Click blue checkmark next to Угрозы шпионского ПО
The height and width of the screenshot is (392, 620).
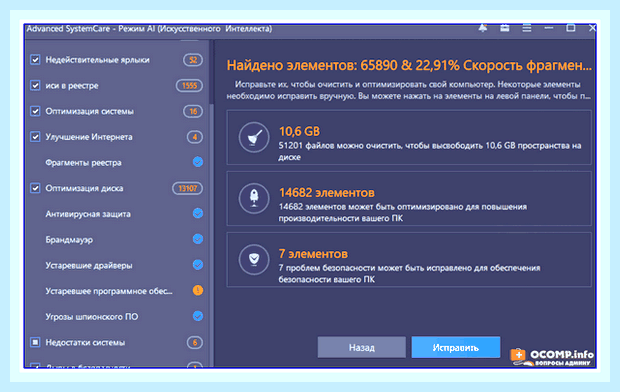tap(198, 316)
